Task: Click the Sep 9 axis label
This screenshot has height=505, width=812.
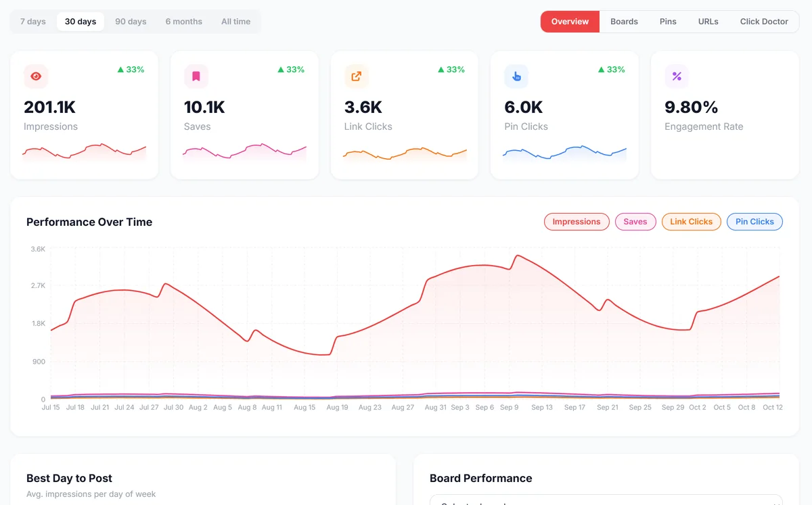Action: 510,408
